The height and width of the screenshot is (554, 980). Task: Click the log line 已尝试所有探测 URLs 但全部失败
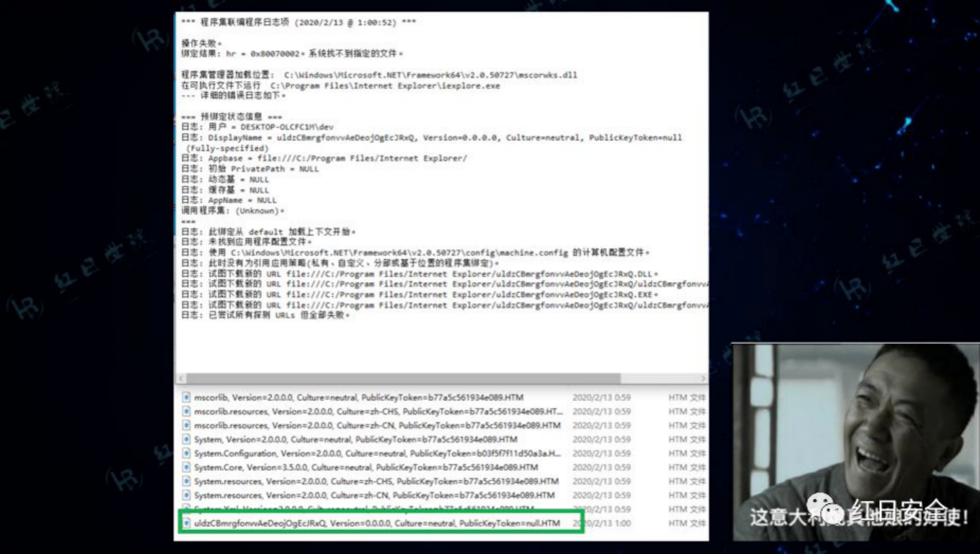pos(266,315)
